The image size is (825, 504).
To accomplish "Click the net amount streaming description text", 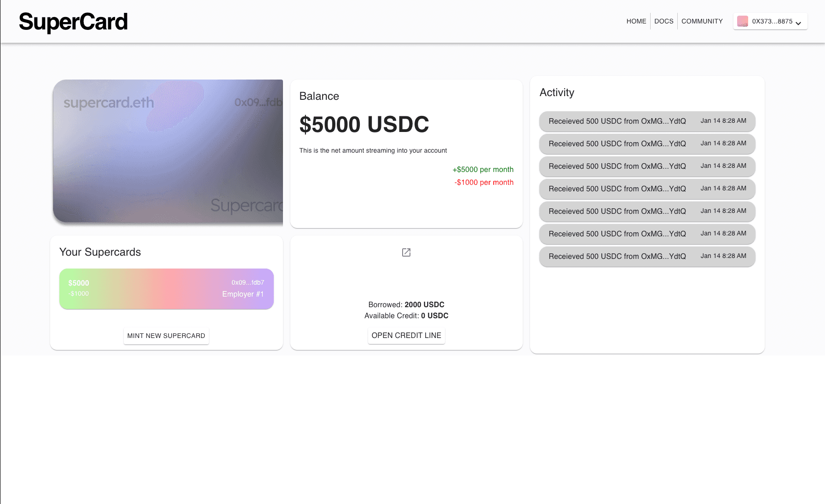I will click(x=373, y=150).
